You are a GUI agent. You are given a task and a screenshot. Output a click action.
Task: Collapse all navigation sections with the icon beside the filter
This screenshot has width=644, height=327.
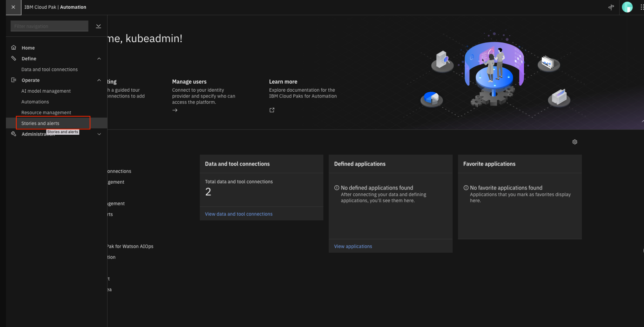98,26
